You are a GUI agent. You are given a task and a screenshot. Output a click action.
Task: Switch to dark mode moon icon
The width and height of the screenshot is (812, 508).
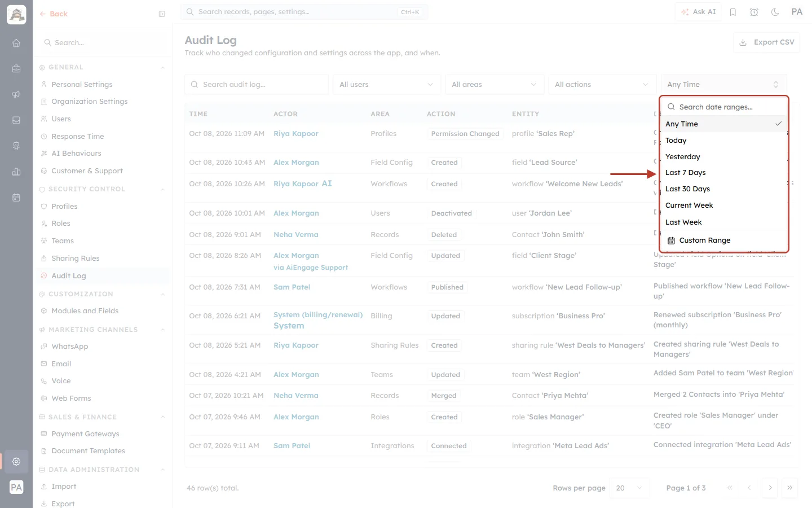tap(775, 12)
